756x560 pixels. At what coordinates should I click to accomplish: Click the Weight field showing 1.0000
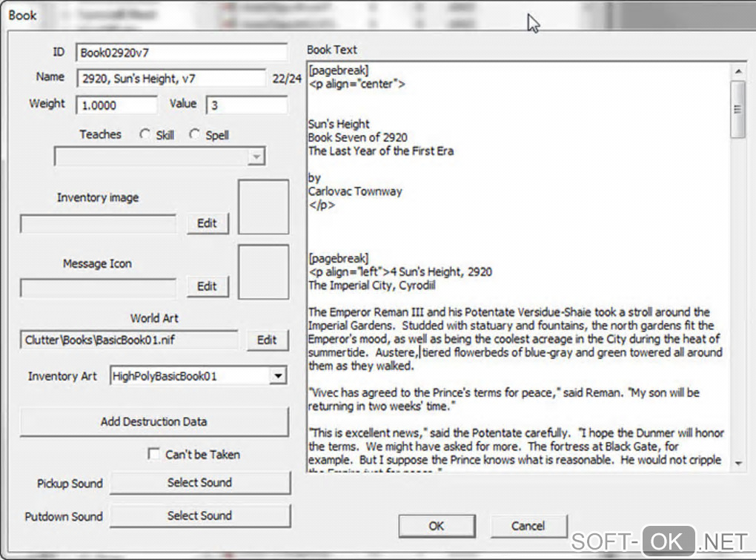coord(116,105)
